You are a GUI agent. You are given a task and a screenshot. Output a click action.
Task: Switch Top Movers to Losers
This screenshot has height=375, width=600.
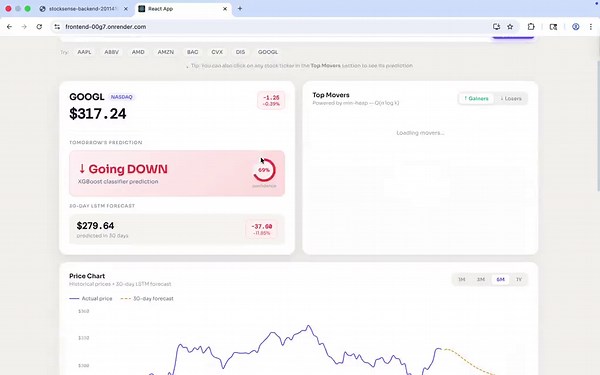(x=511, y=98)
